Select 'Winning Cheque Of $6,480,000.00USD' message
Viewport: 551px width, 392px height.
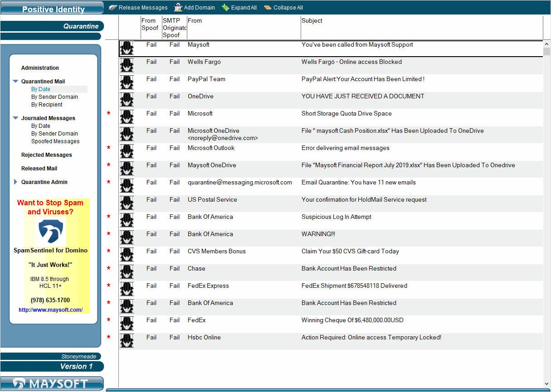coord(352,320)
